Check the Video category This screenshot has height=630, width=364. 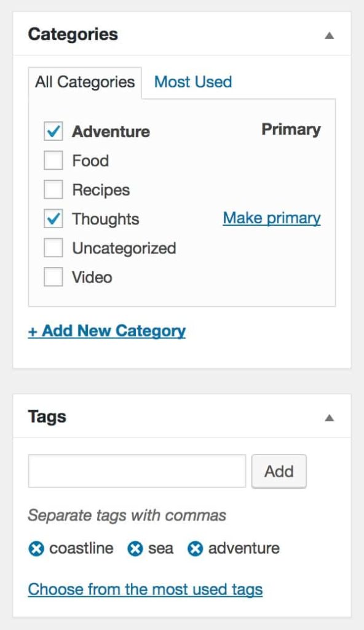[53, 277]
